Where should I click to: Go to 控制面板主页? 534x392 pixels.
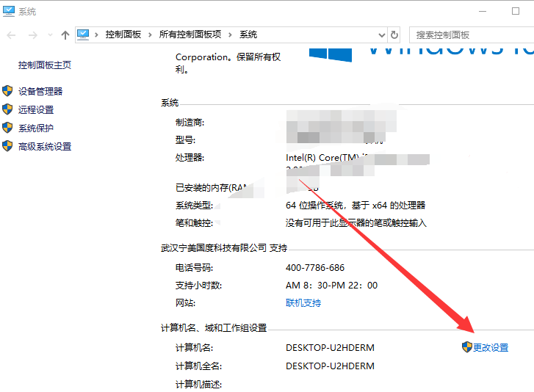pyautogui.click(x=45, y=65)
